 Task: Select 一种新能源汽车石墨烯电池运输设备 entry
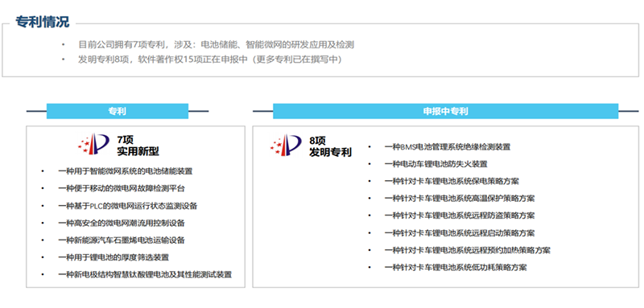coord(122,240)
